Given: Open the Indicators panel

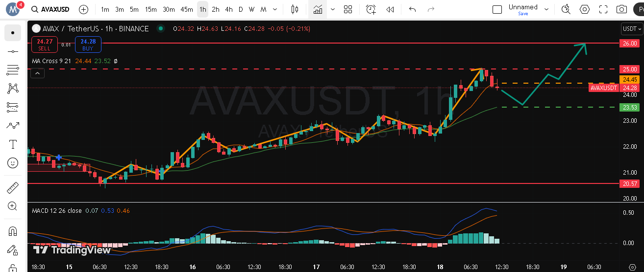Looking at the screenshot, I should (x=318, y=9).
